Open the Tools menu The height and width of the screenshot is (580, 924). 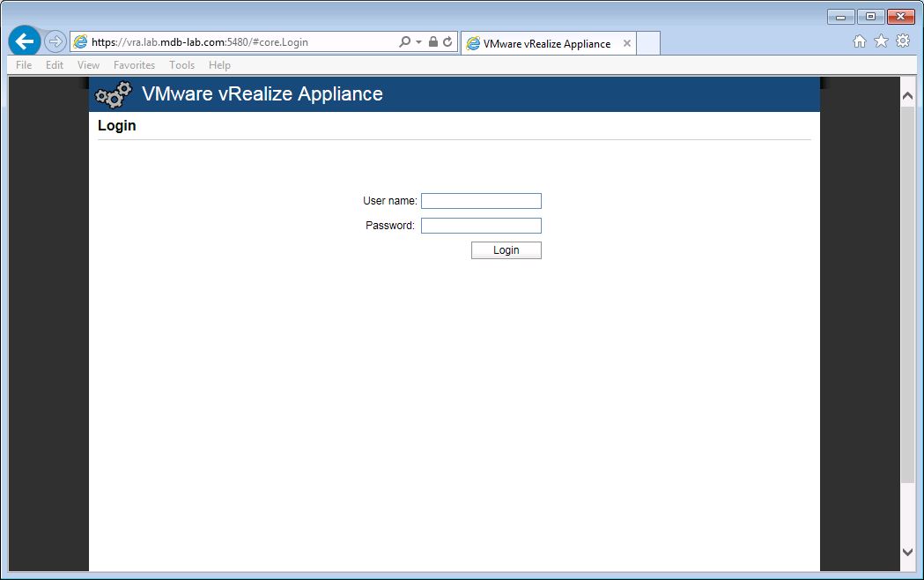(182, 65)
